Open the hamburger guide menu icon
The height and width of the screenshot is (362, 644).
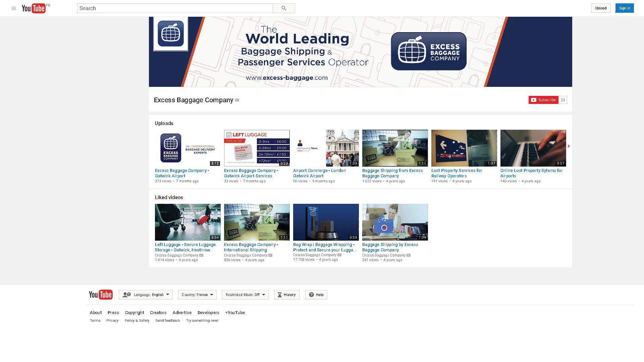(14, 8)
